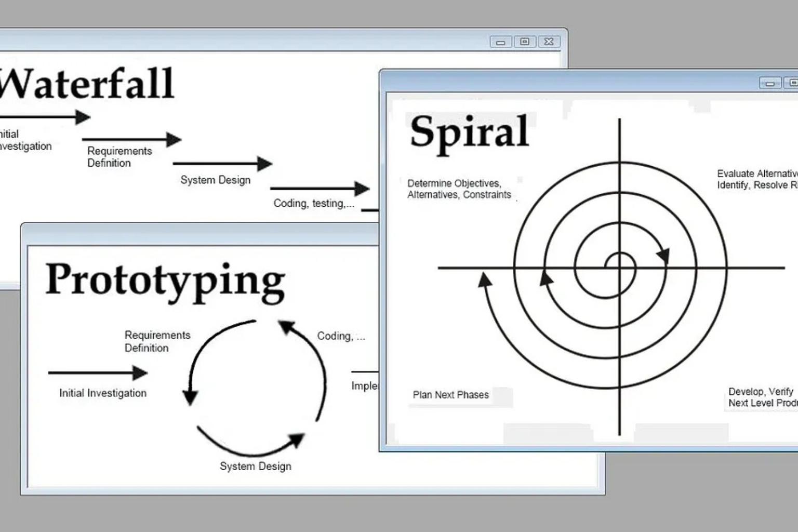
Task: Click the Prototyping heading
Action: [165, 281]
